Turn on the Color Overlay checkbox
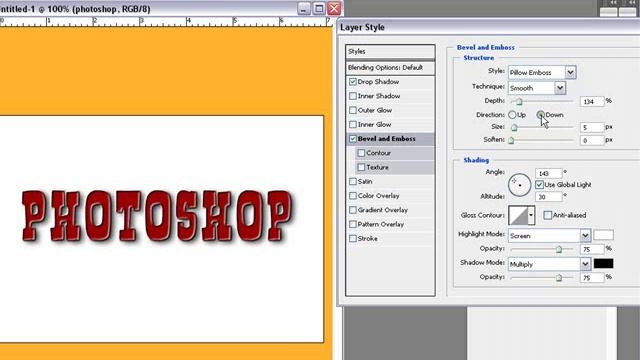 click(x=353, y=196)
